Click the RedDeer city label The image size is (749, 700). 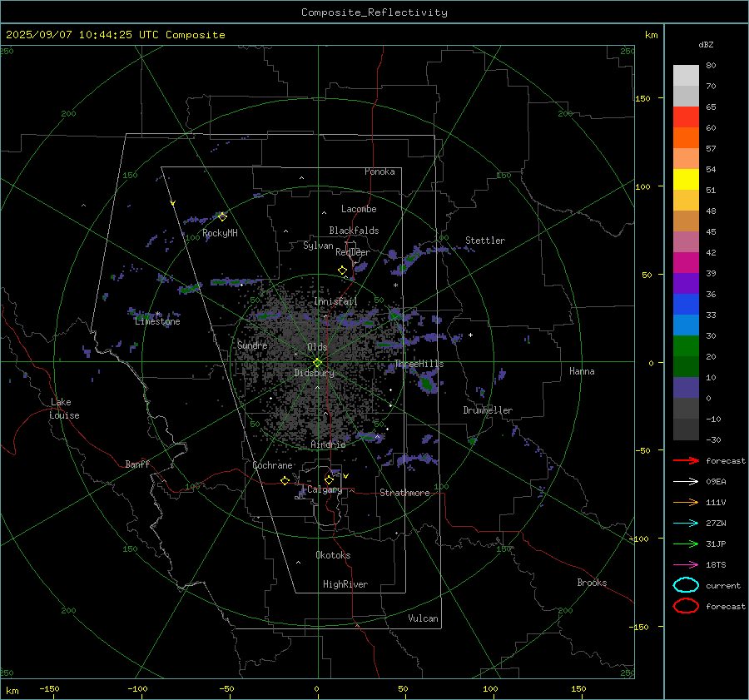(x=353, y=252)
